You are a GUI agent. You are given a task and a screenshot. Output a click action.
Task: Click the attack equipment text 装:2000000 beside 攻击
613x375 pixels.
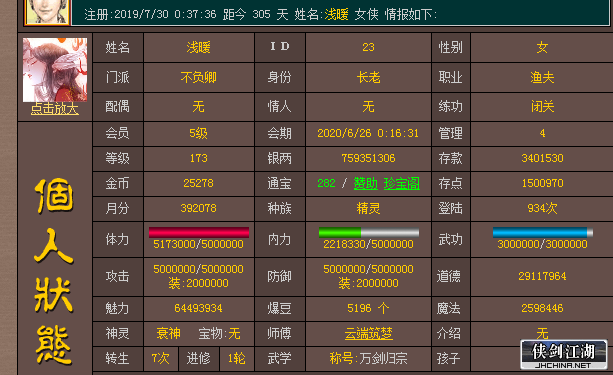tap(199, 283)
